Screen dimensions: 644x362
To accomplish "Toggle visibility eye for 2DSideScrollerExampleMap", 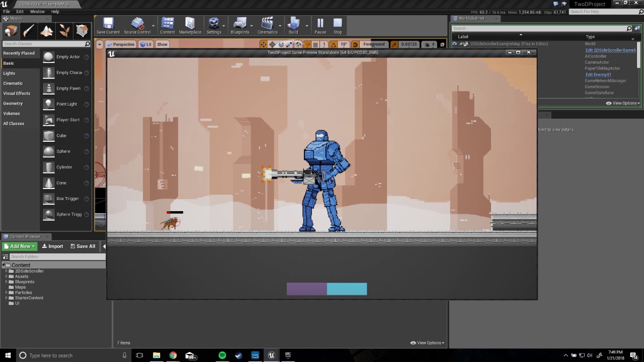I will [454, 44].
